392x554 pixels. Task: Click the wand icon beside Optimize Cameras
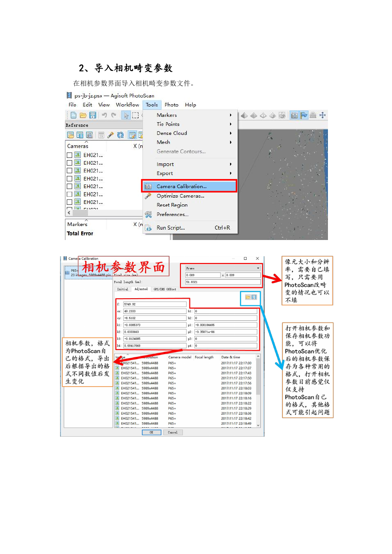pyautogui.click(x=148, y=196)
